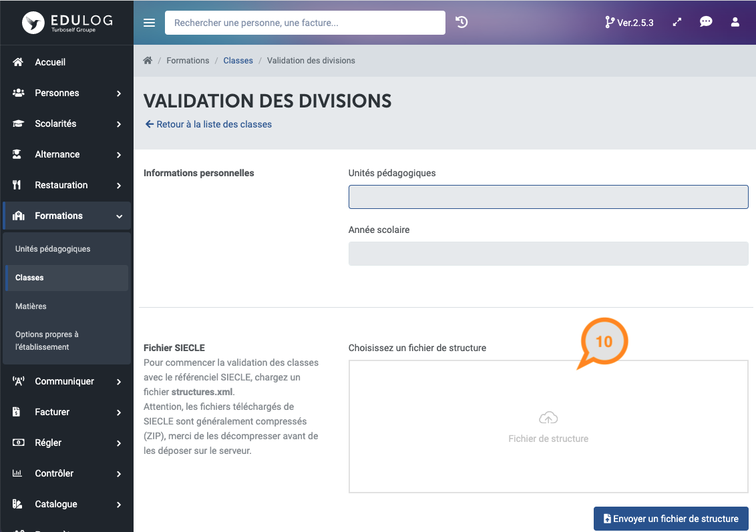The width and height of the screenshot is (756, 532).
Task: Click the home icon in breadcrumb
Action: click(x=148, y=60)
